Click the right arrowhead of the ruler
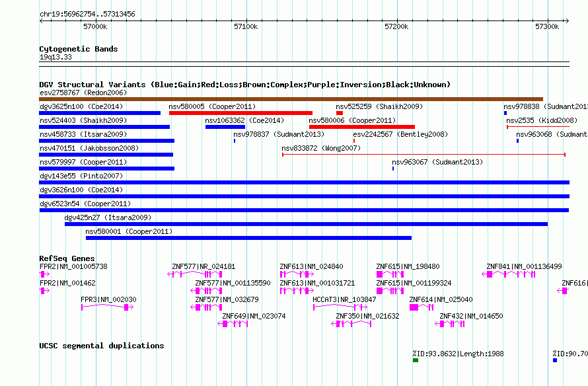This screenshot has height=386, width=588. (568, 21)
